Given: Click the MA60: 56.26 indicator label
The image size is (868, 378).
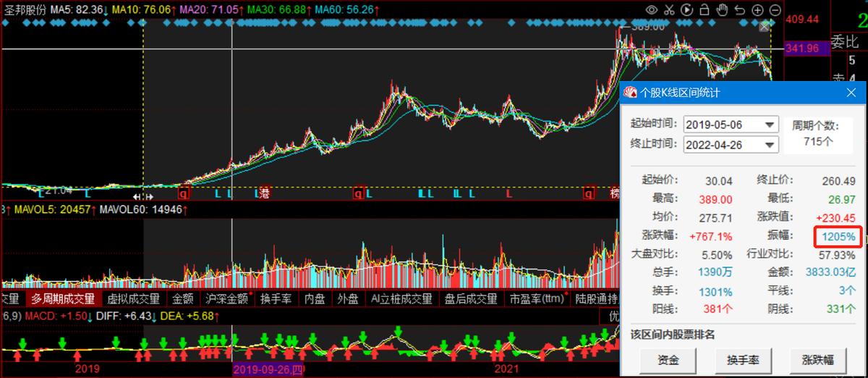Looking at the screenshot, I should click(345, 10).
